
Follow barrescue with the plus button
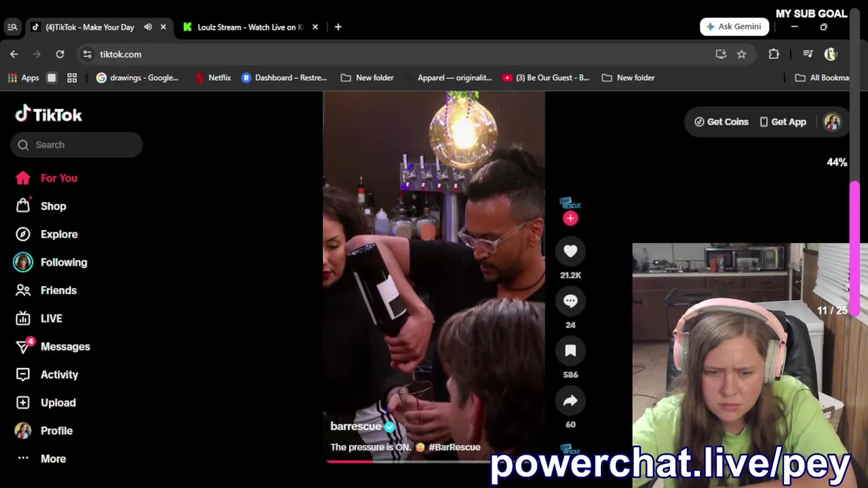pyautogui.click(x=570, y=218)
